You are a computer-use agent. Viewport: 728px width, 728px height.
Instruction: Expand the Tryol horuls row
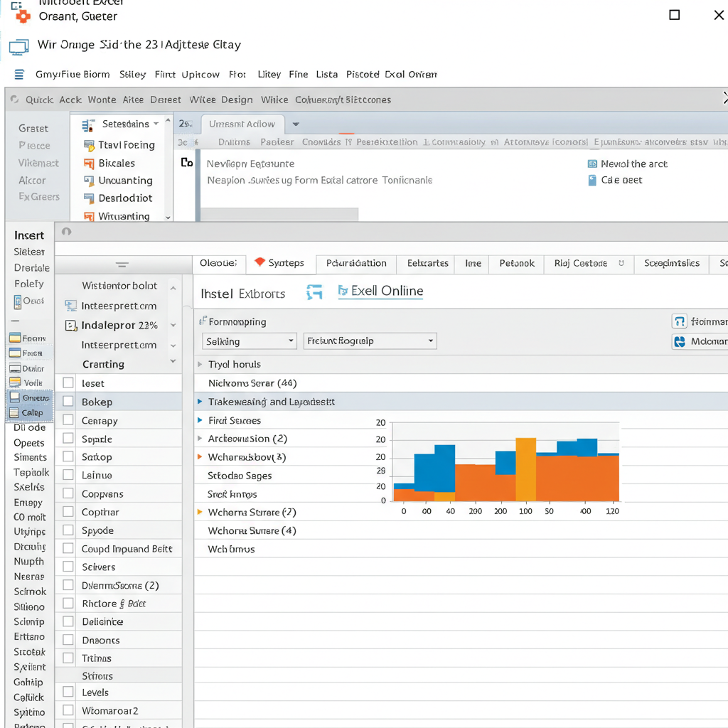tap(200, 365)
